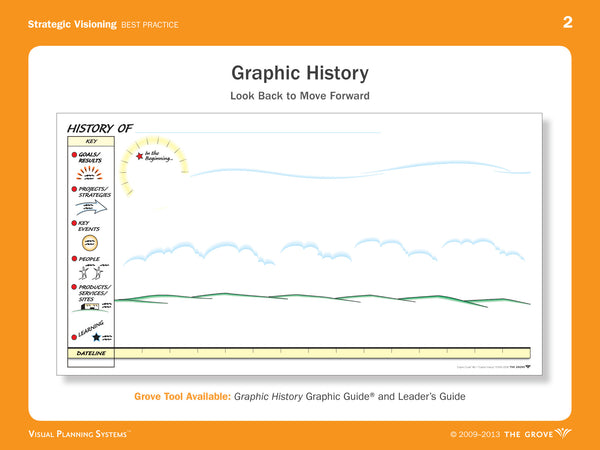Click the slide number 2

coord(567,23)
